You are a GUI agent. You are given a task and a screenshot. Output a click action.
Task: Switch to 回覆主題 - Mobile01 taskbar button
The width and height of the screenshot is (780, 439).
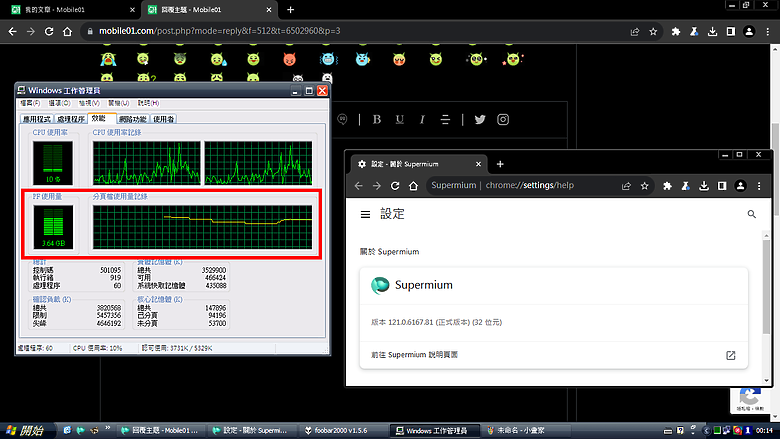[x=161, y=431]
